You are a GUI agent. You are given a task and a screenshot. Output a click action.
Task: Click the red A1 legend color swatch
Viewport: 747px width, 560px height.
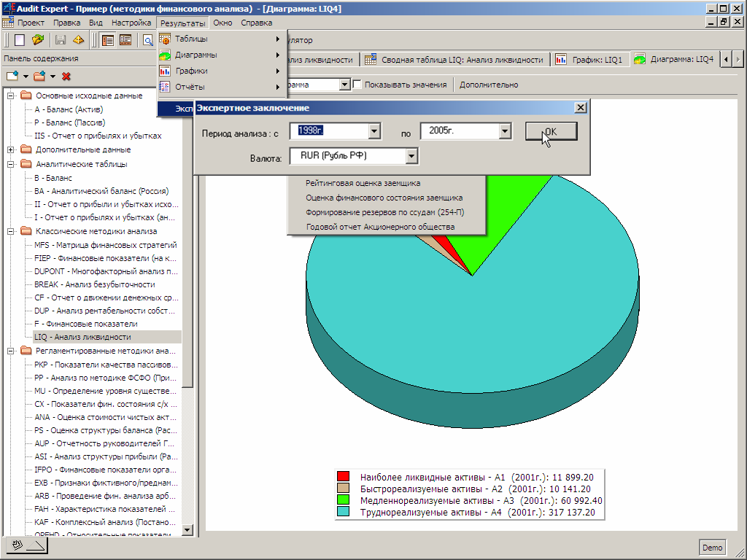point(344,477)
